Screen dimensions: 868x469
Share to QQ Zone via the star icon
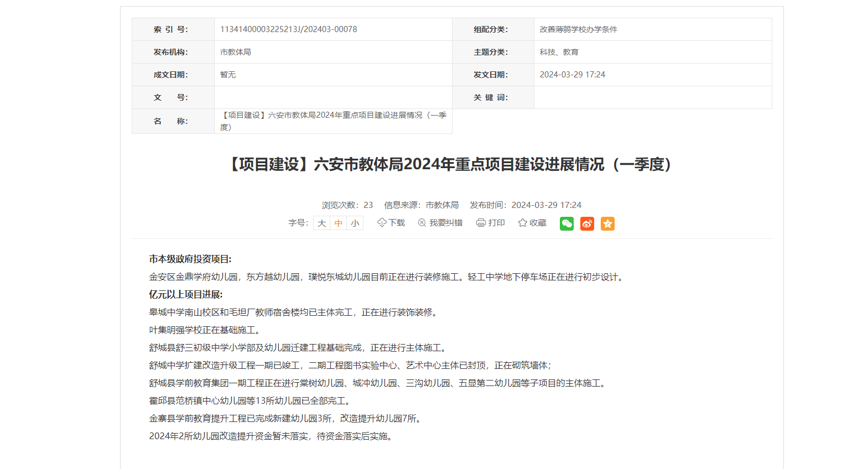(607, 223)
